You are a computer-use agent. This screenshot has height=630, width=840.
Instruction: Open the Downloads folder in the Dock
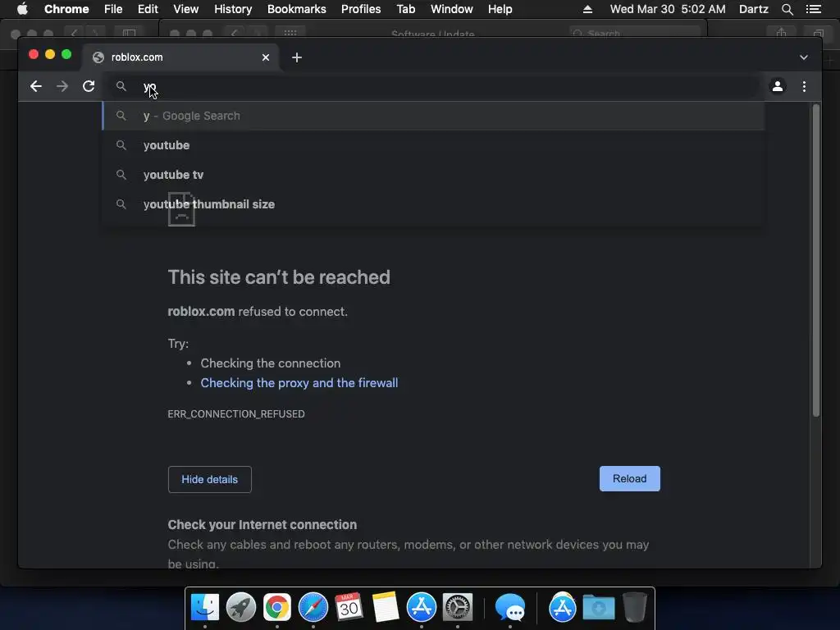point(598,608)
